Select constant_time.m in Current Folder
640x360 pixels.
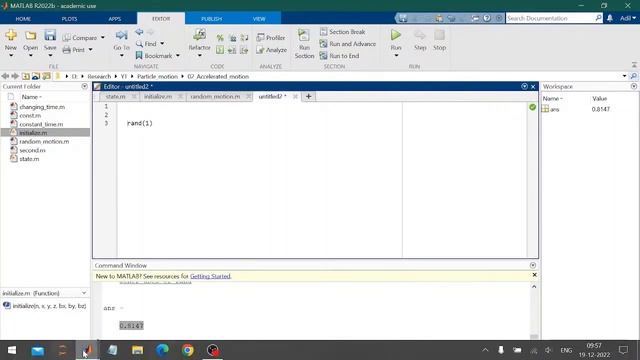[41, 124]
